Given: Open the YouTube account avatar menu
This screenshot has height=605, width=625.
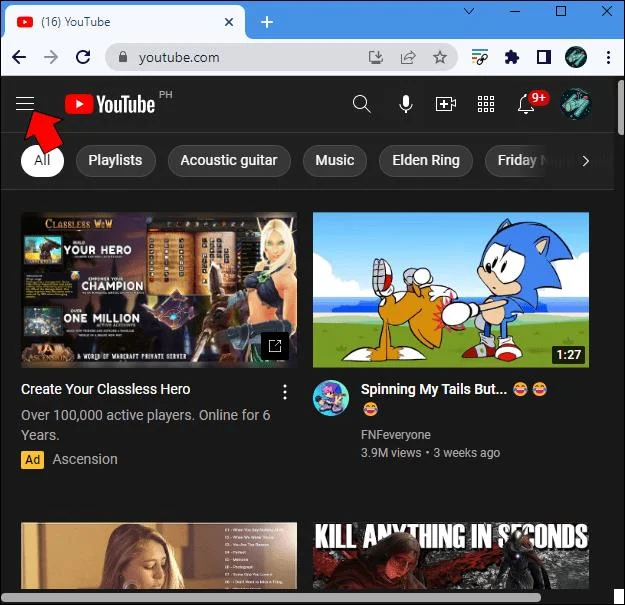Looking at the screenshot, I should [576, 104].
